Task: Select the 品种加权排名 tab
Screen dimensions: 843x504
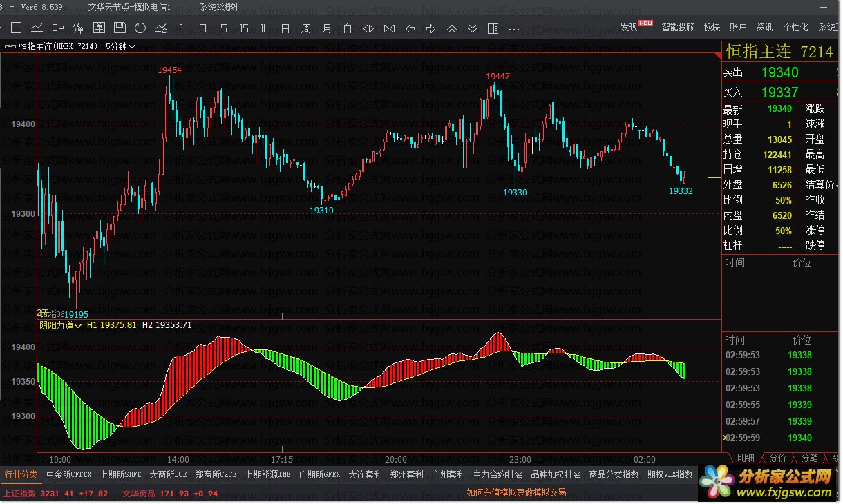Action: click(x=556, y=474)
